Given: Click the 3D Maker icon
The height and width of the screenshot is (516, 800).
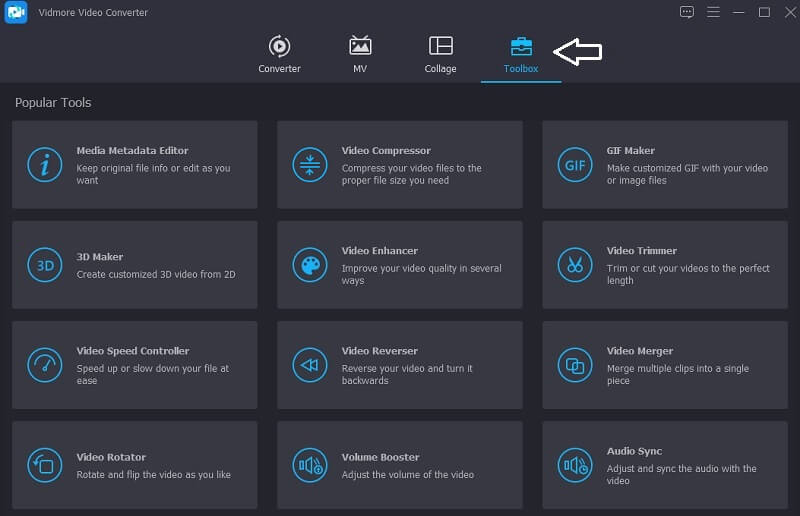Looking at the screenshot, I should pyautogui.click(x=44, y=265).
